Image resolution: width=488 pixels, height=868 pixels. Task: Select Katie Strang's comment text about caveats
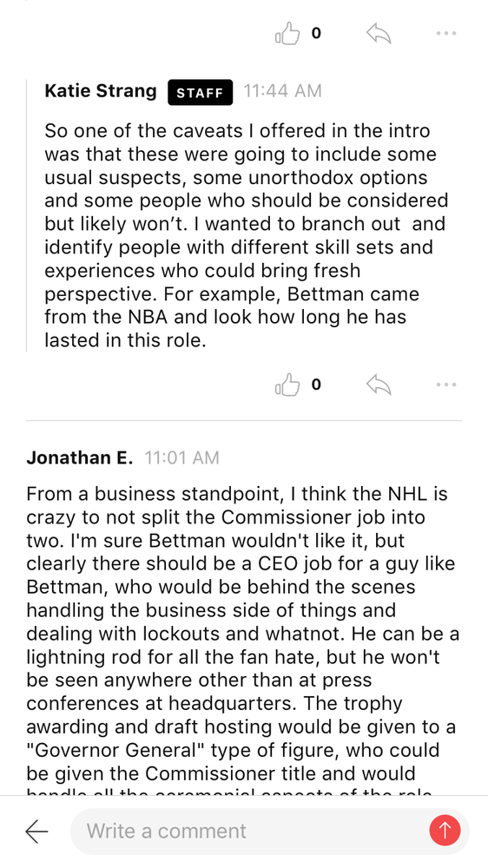point(247,235)
